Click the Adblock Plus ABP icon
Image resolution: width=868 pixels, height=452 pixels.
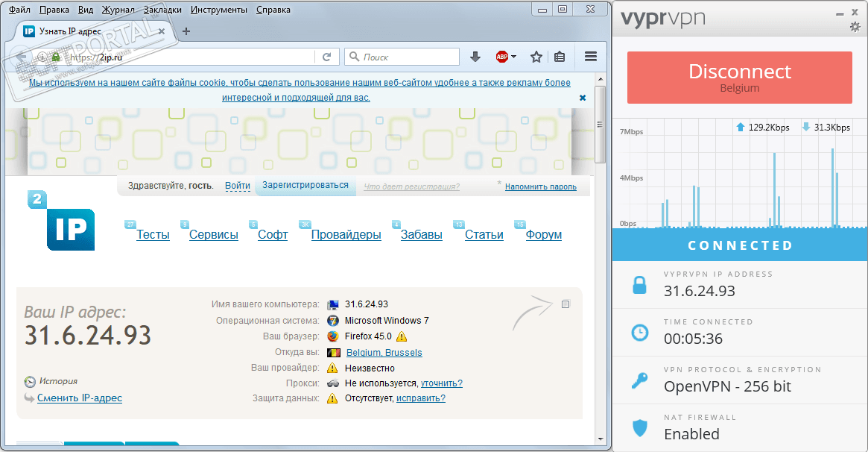[502, 57]
